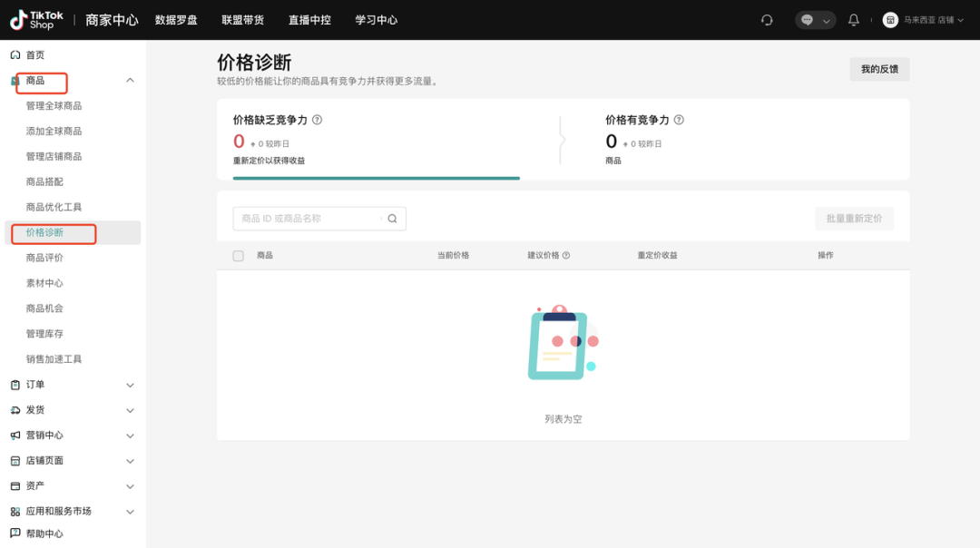980x548 pixels.
Task: Open 学习中心 from the top navigation
Action: tap(377, 19)
